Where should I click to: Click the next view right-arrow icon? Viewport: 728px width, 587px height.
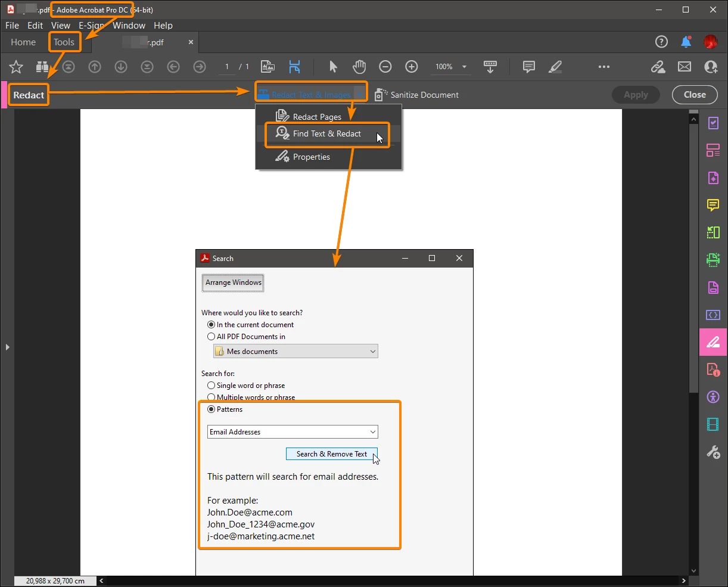200,67
